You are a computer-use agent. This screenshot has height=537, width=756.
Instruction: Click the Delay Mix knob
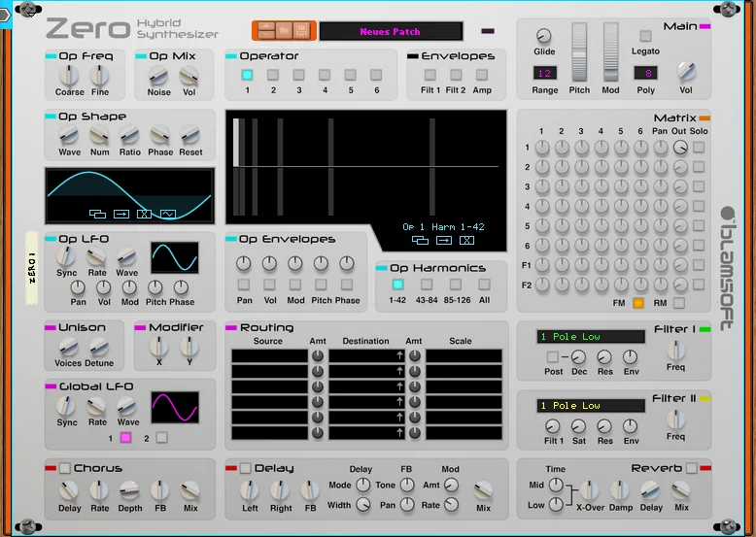coord(483,490)
